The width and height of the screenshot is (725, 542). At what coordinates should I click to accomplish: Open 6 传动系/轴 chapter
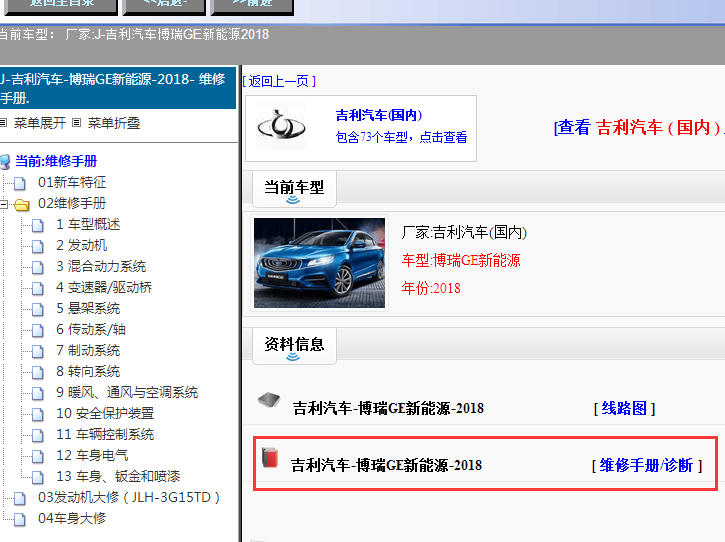tap(91, 329)
